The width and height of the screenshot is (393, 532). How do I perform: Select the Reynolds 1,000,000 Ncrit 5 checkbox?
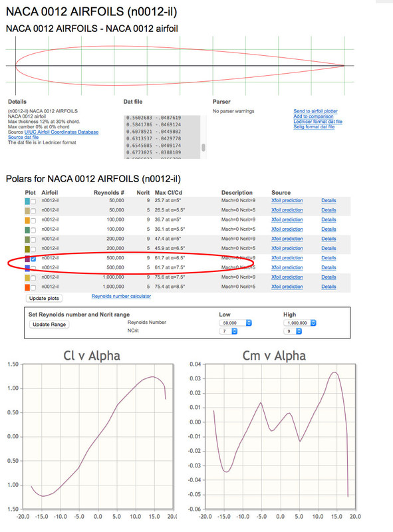pyautogui.click(x=33, y=288)
